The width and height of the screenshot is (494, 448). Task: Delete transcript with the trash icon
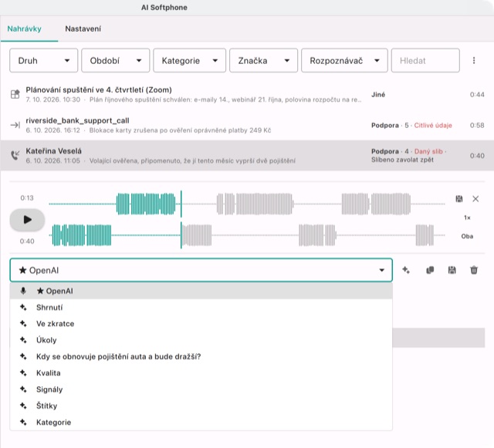point(474,270)
